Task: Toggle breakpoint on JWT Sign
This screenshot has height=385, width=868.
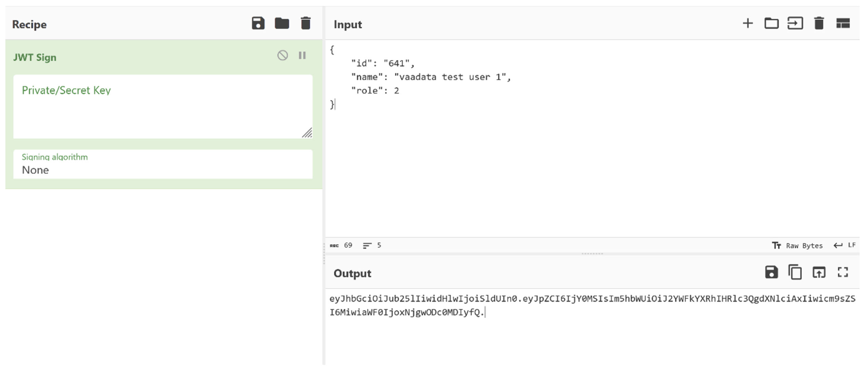Action: tap(302, 55)
